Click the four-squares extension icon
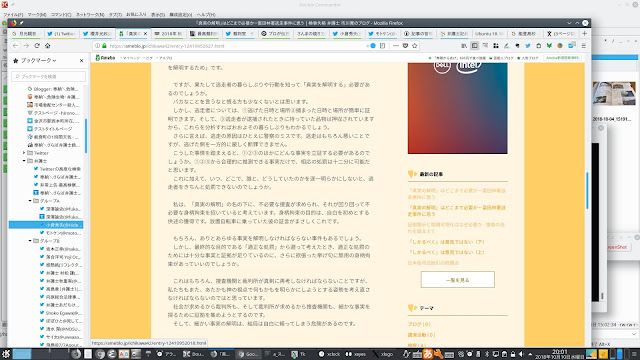The height and width of the screenshot is (360, 640). pos(496,46)
